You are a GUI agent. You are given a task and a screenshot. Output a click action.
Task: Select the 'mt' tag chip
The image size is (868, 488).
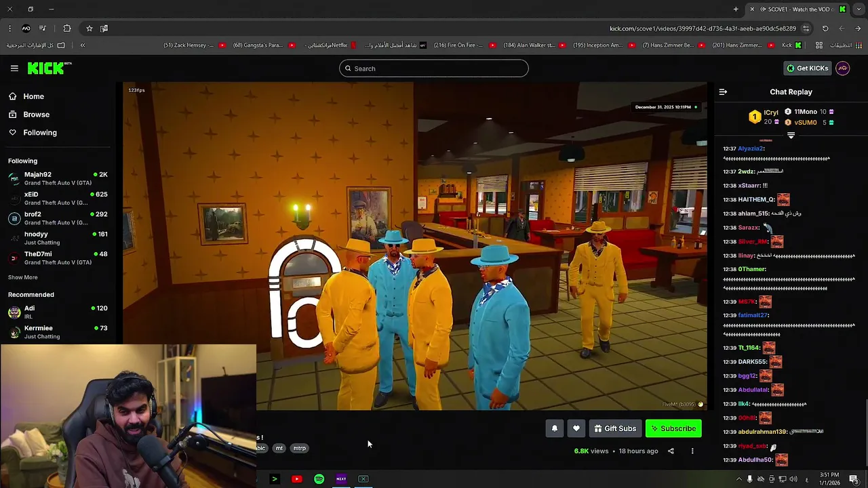[279, 448]
